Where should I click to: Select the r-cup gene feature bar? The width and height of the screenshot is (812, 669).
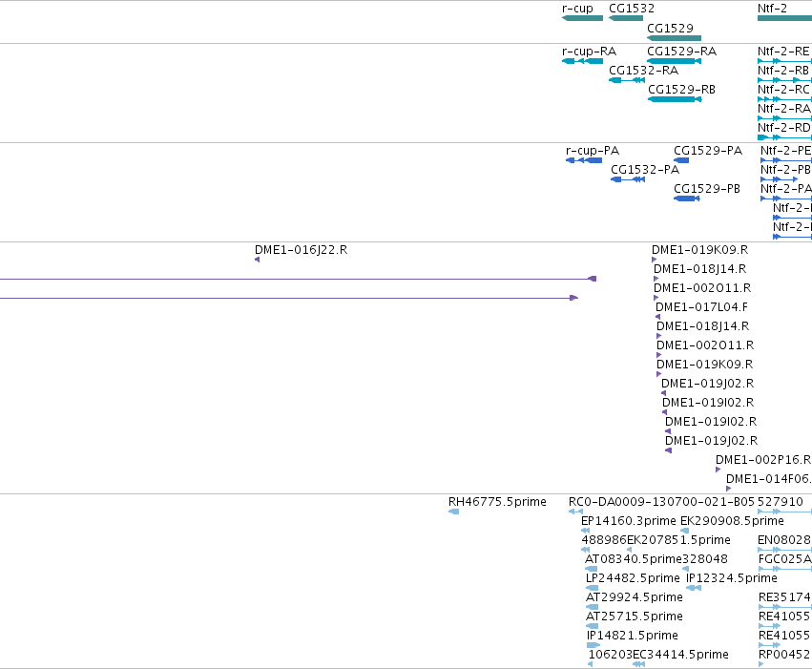583,18
